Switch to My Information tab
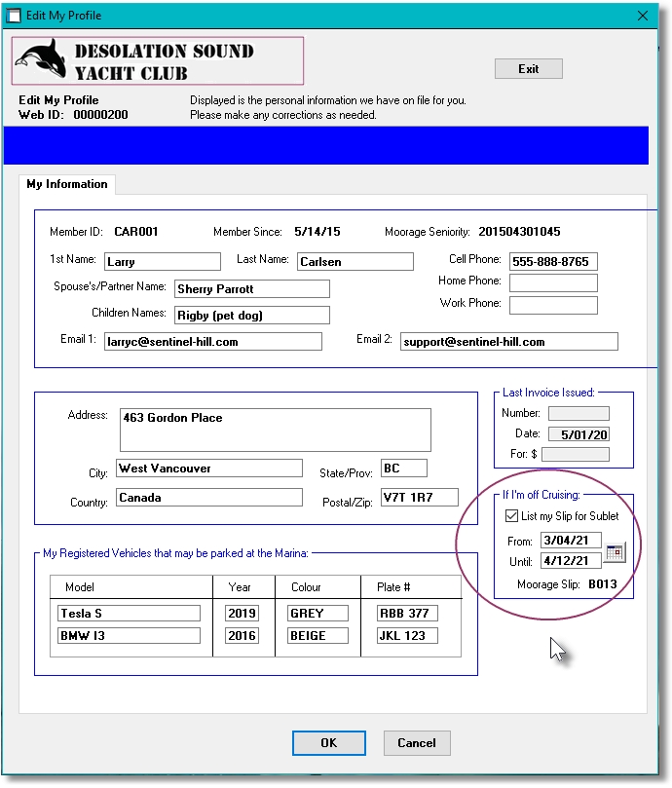 (67, 184)
